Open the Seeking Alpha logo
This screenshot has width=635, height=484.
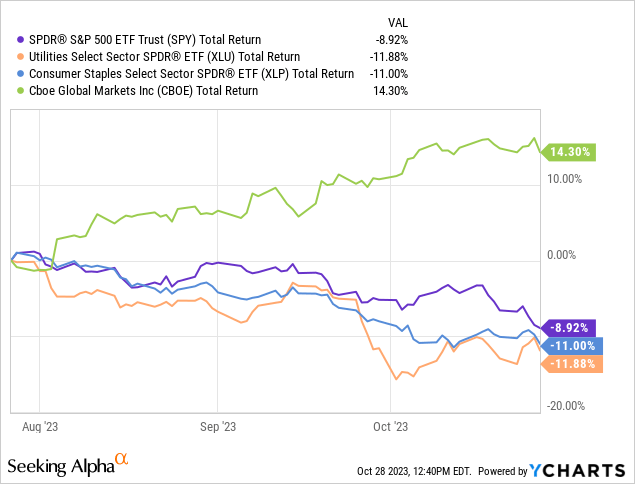[x=59, y=466]
